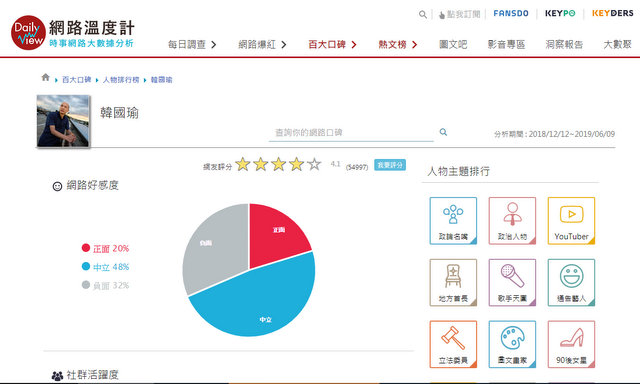Click the 韓國瑜 name heading

(x=120, y=113)
